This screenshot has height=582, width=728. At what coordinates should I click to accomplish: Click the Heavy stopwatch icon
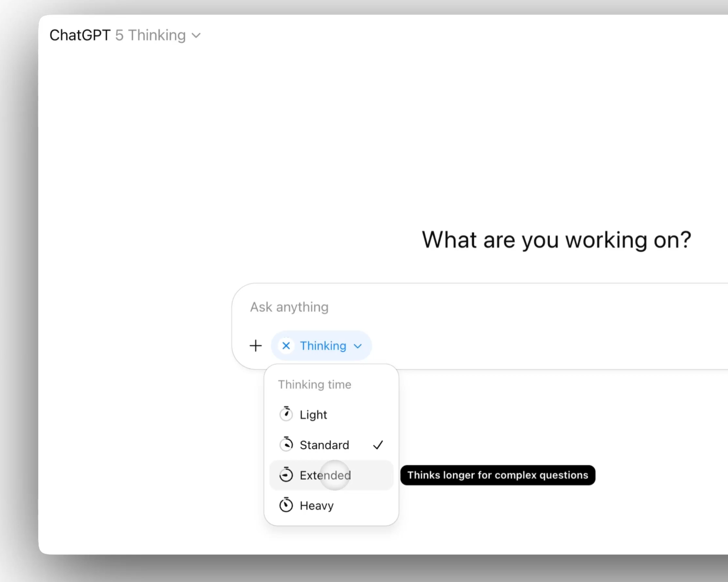tap(286, 505)
